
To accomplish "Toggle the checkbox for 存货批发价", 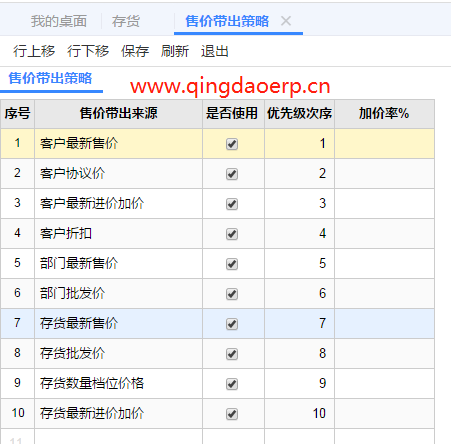I will click(232, 354).
